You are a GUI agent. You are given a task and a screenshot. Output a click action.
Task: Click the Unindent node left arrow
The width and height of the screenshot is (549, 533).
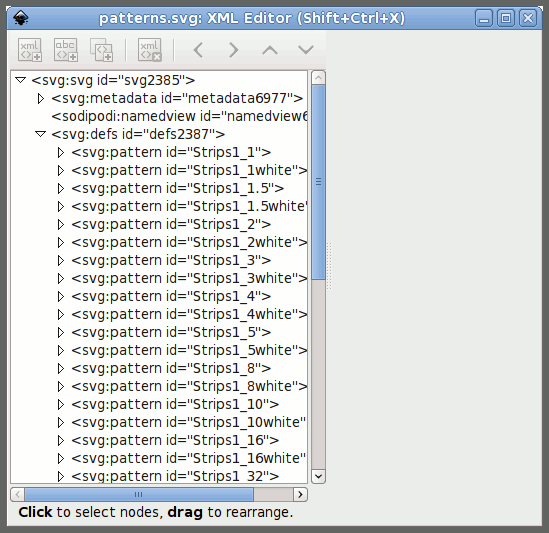tap(199, 50)
